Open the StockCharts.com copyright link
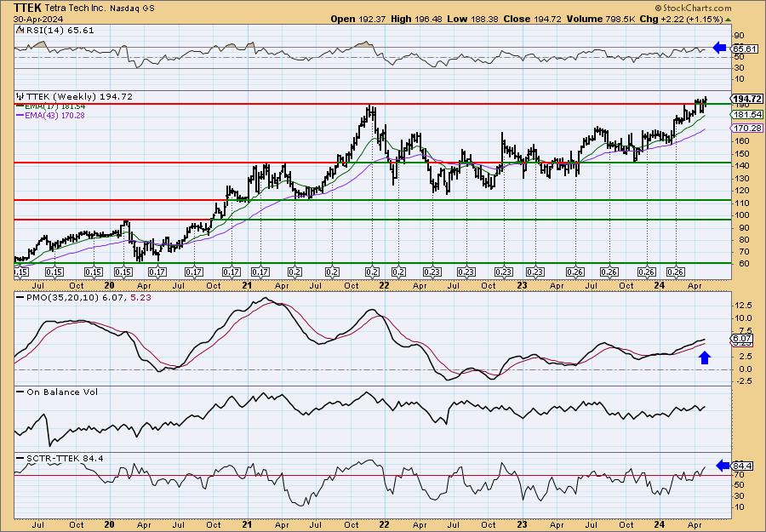Viewport: 766px width, 532px height. click(x=693, y=8)
